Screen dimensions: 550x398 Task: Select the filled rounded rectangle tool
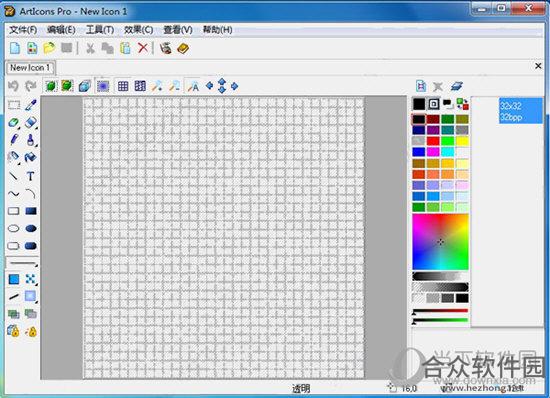point(31,246)
